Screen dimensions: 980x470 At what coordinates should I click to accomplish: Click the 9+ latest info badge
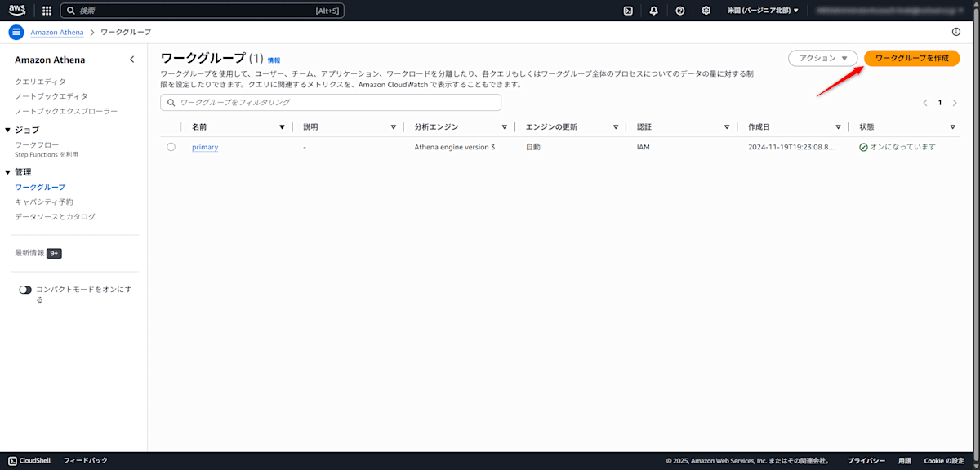54,253
